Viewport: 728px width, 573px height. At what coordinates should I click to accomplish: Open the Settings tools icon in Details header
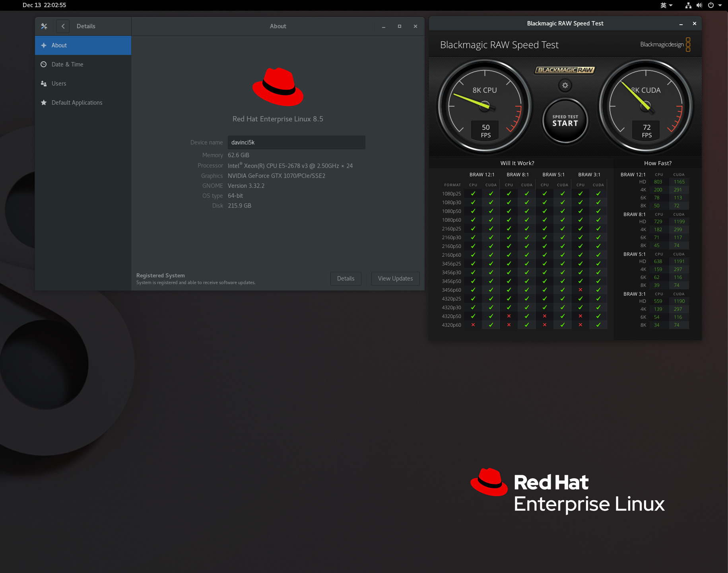point(44,26)
